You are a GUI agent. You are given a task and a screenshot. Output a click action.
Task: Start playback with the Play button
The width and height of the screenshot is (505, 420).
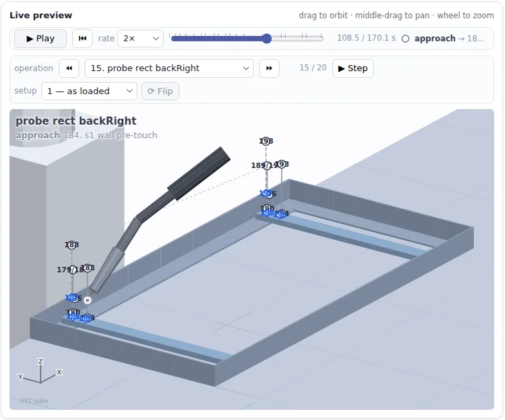(x=41, y=39)
